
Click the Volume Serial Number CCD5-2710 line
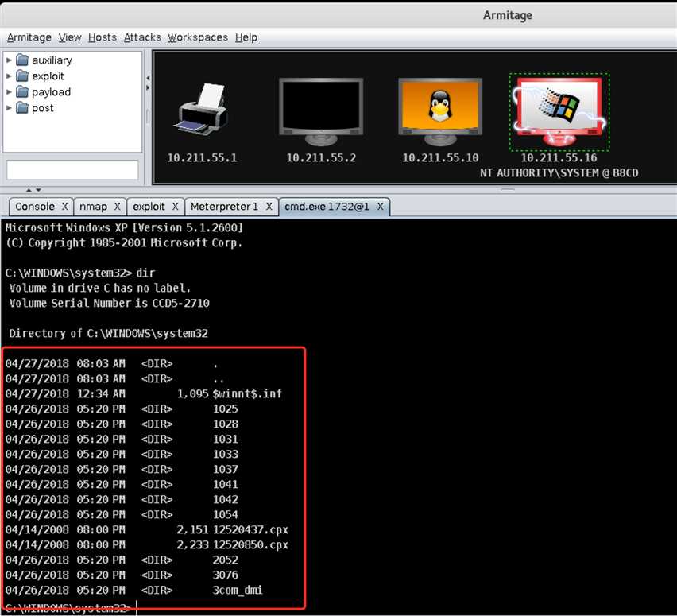pos(109,303)
